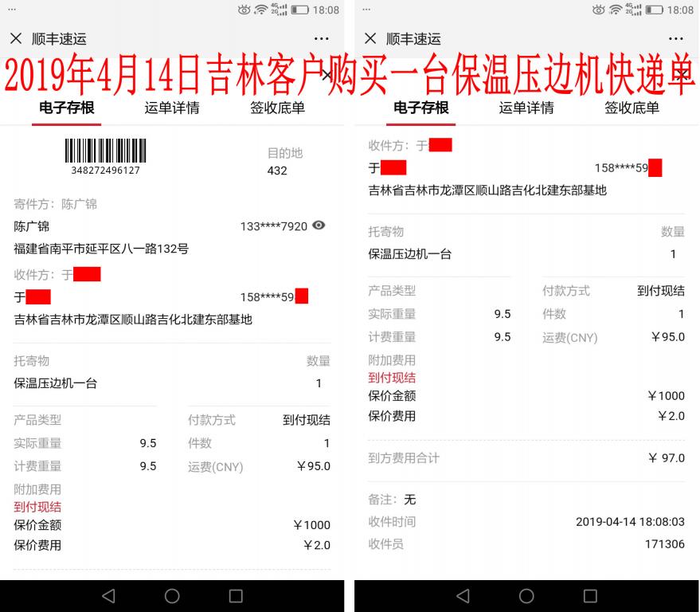Switch to 运单详情 tab on left screen

point(172,108)
